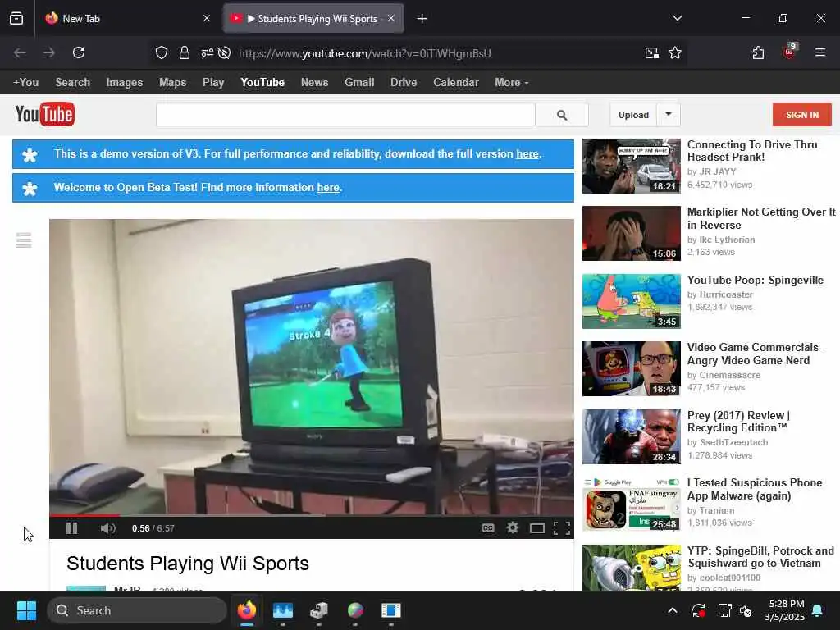Open the guide menu icon beside the video
Image resolution: width=840 pixels, height=630 pixels.
[x=24, y=240]
